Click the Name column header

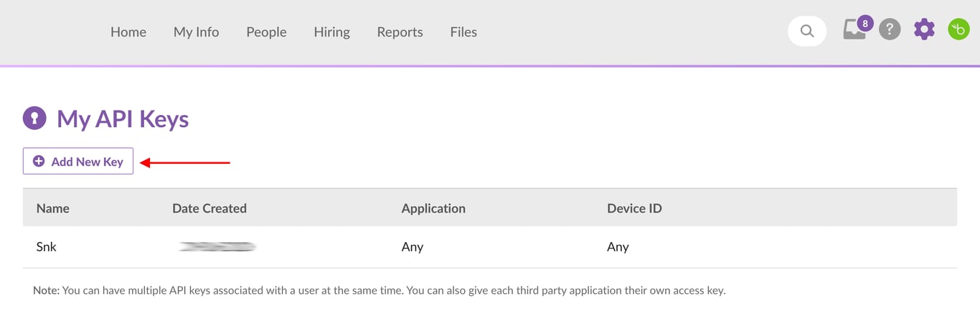coord(53,208)
